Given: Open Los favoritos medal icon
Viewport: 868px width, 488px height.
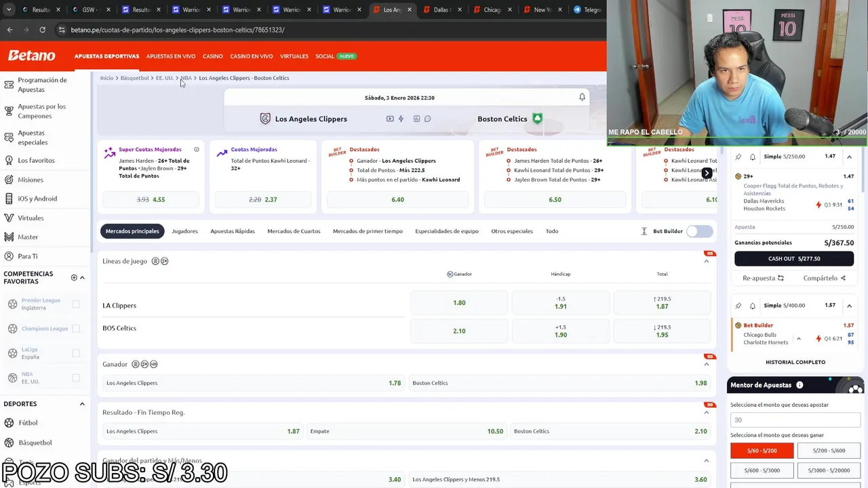Looking at the screenshot, I should click(9, 161).
